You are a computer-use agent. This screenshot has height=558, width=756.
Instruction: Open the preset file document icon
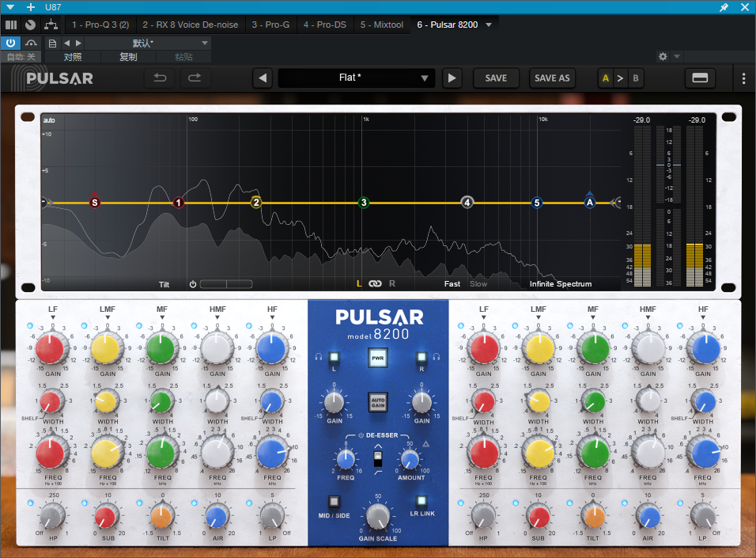[52, 44]
